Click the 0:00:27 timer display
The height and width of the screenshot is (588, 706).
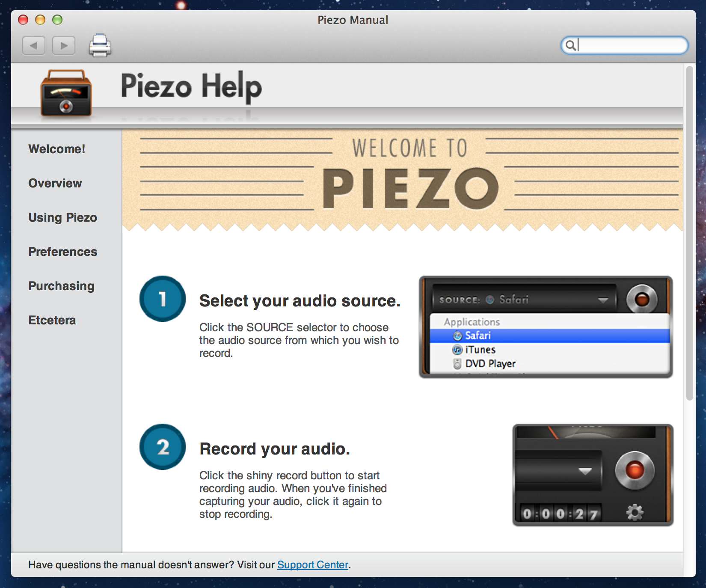pos(561,513)
